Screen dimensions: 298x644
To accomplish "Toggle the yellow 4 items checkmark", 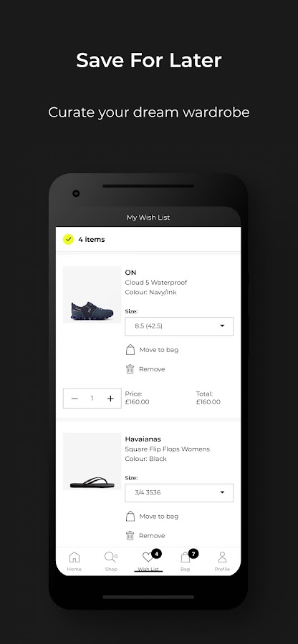I will (68, 240).
